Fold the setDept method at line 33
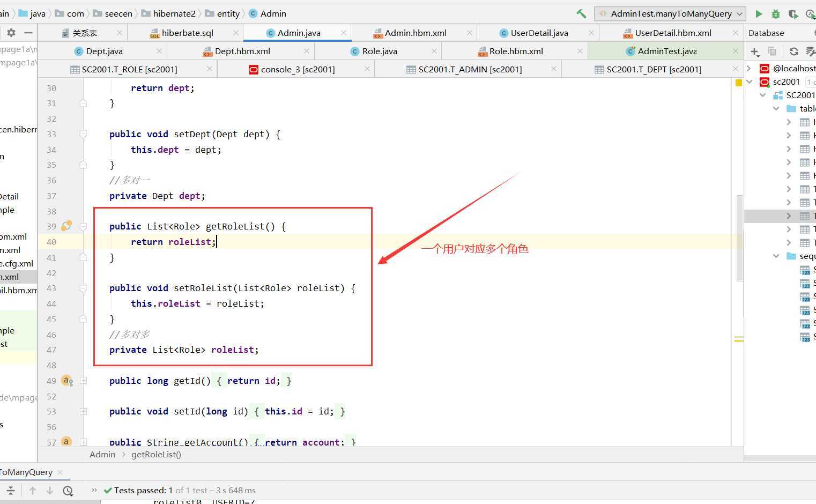816x504 pixels. click(x=83, y=134)
